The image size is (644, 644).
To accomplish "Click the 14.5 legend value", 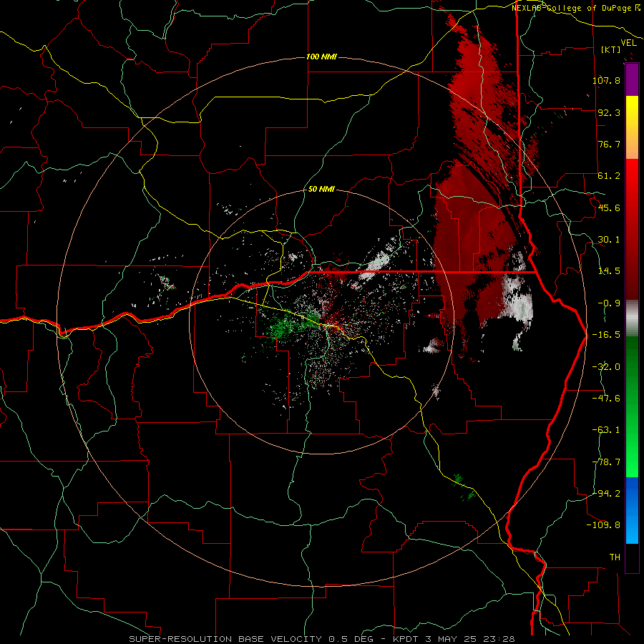I will click(x=609, y=271).
